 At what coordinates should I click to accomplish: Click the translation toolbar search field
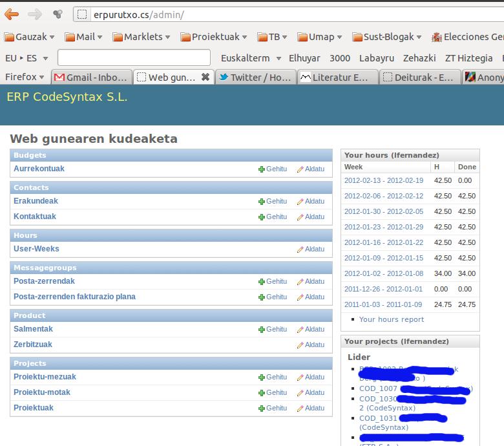[134, 58]
